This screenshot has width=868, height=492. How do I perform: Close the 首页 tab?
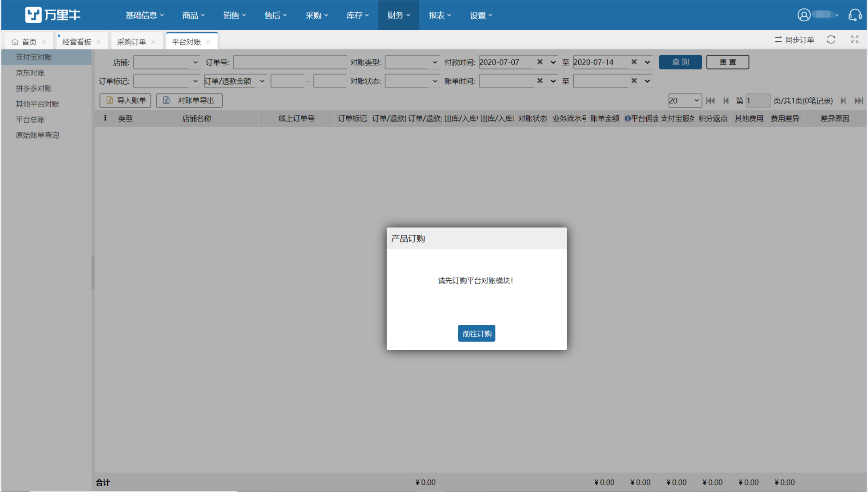44,42
